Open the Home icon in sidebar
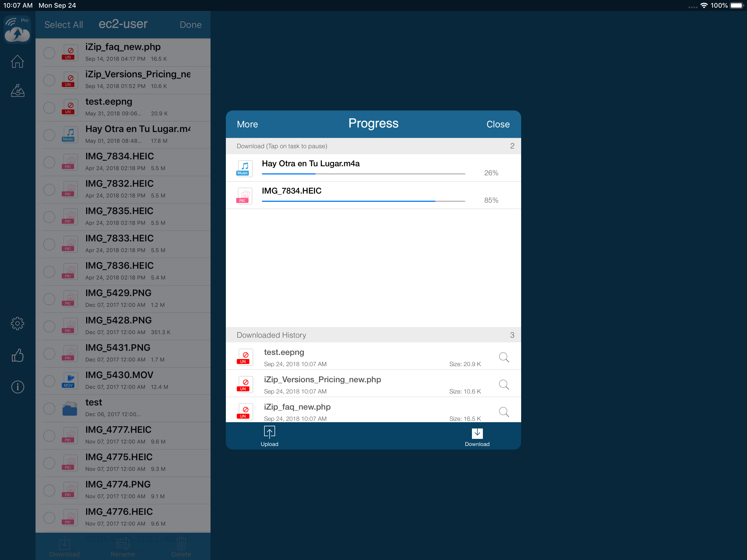 point(17,62)
